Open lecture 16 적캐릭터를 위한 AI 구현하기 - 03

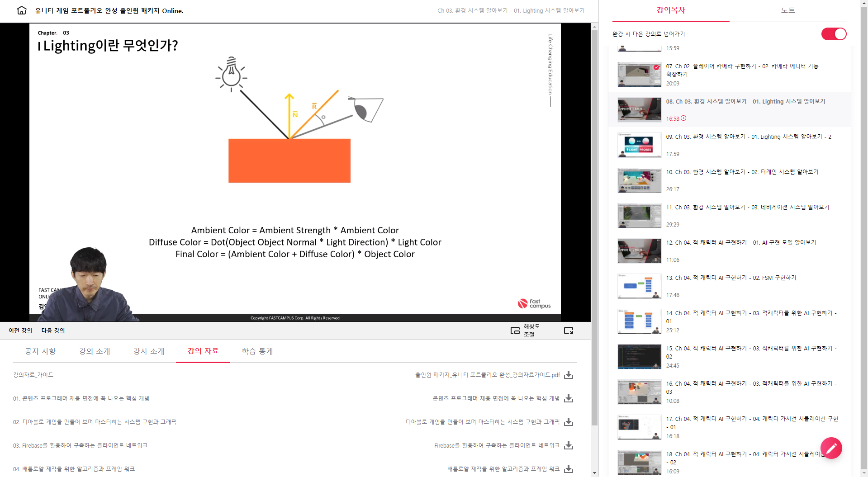point(730,392)
